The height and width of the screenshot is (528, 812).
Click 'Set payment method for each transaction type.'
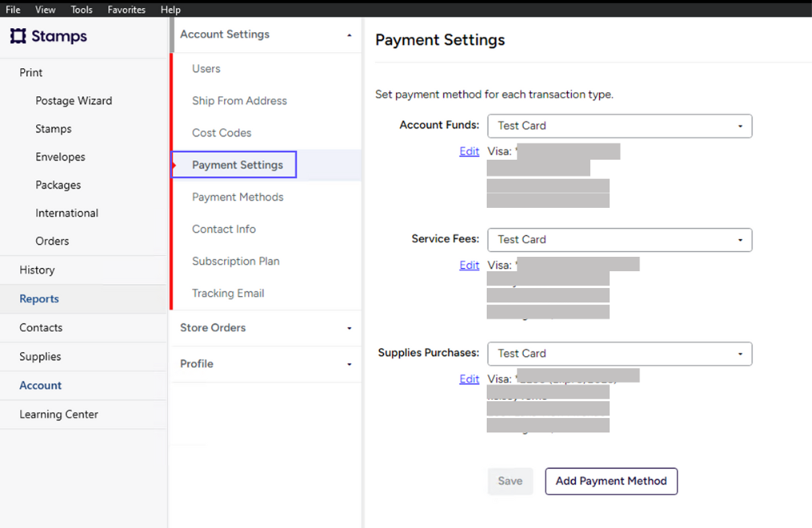click(x=494, y=95)
